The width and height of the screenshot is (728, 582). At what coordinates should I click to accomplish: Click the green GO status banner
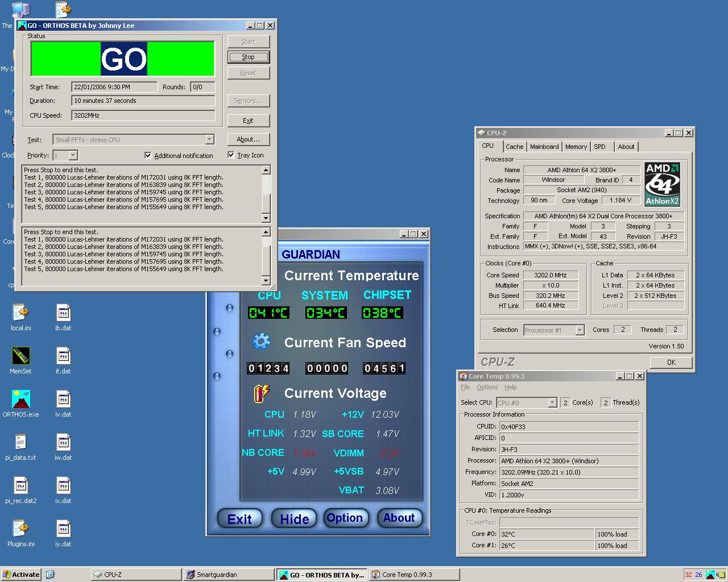coord(123,59)
